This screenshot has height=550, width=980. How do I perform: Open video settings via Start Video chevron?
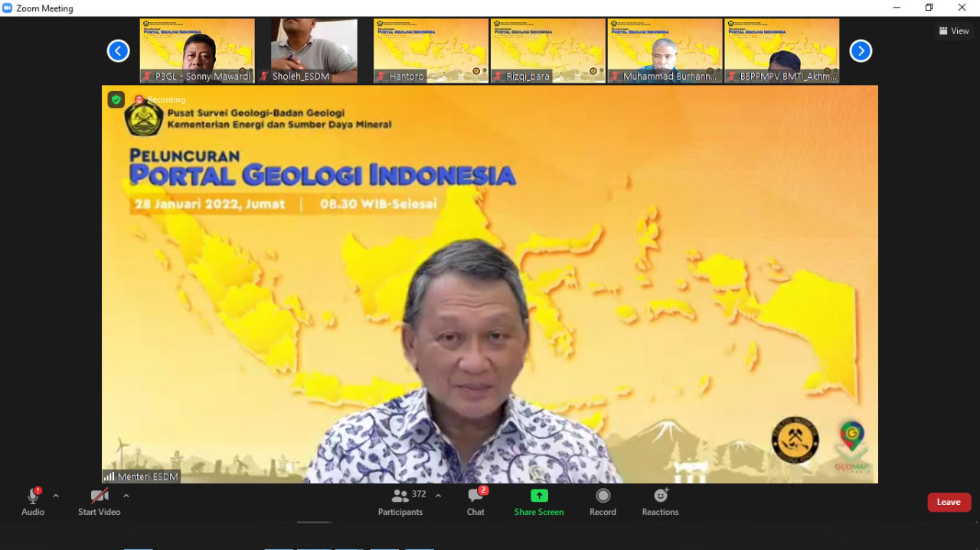click(x=126, y=495)
